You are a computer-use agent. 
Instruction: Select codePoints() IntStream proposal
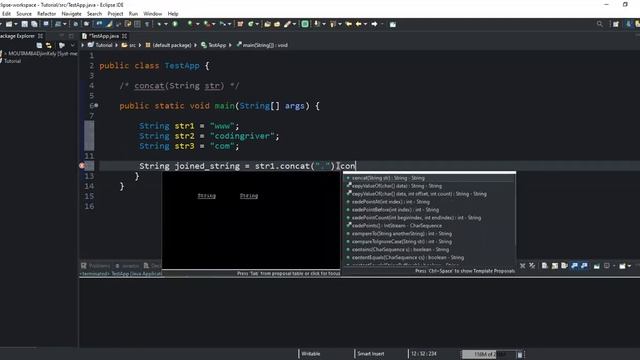[x=429, y=226]
